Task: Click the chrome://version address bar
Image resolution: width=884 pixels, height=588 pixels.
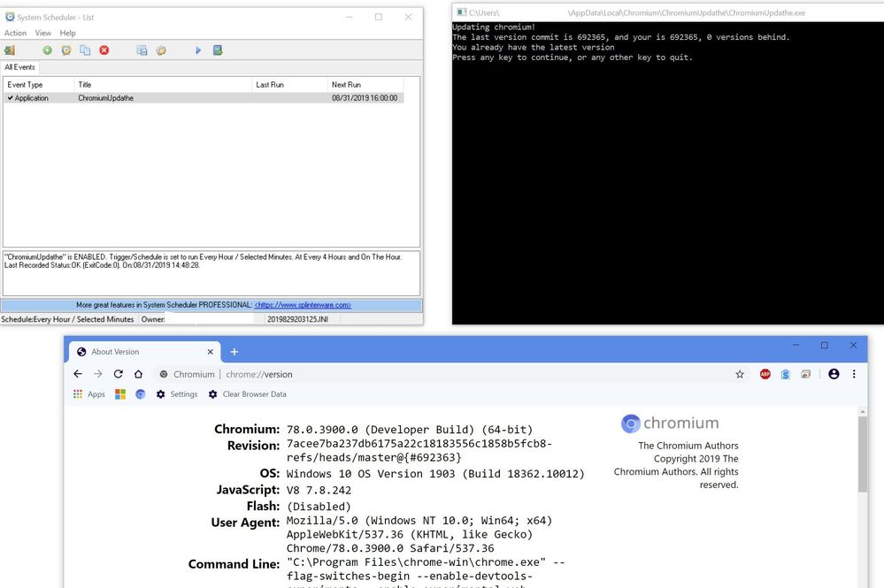Action: (451, 374)
